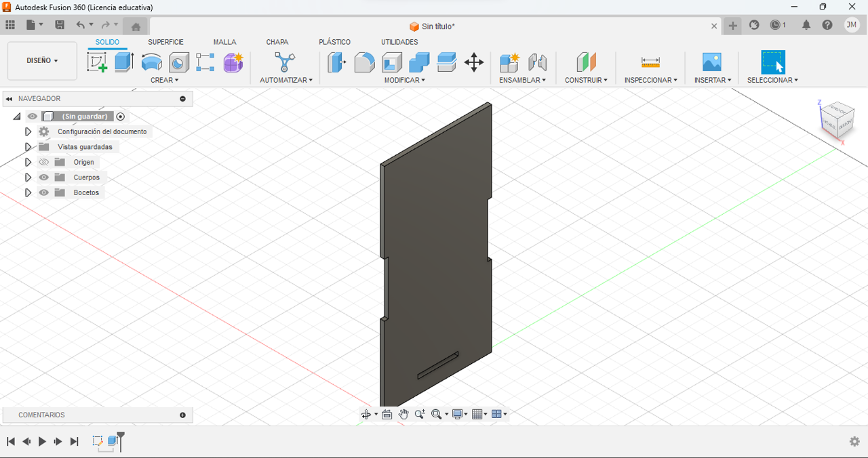
Task: Collapse the Sin guardar root node
Action: tap(17, 117)
